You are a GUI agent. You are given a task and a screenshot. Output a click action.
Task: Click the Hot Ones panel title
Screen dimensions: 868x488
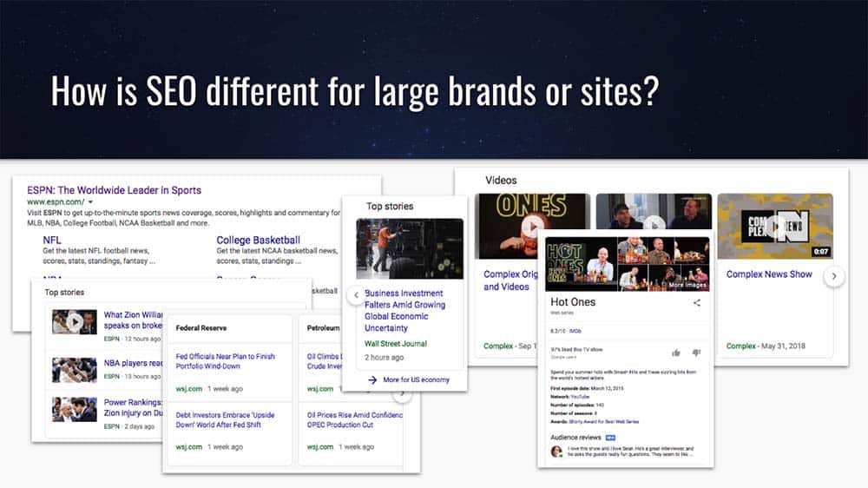pos(573,302)
